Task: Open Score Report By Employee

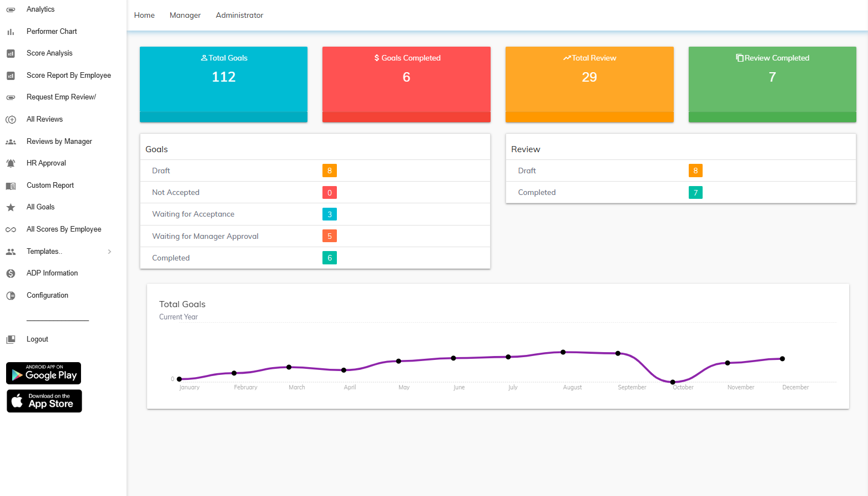Action: tap(69, 76)
